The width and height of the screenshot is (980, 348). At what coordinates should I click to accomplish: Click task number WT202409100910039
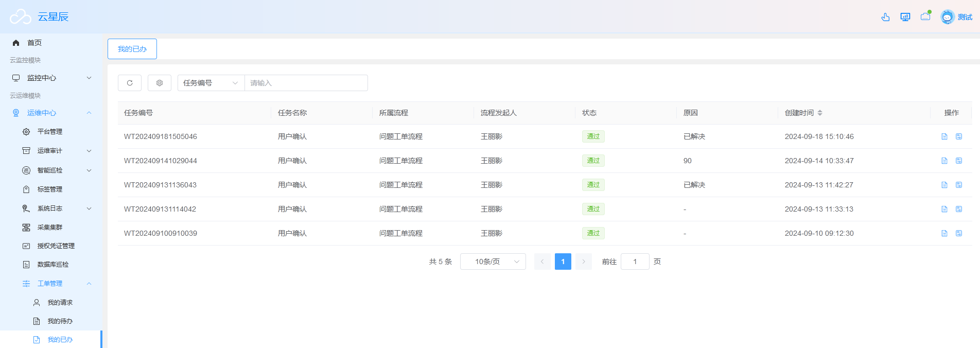pos(161,233)
